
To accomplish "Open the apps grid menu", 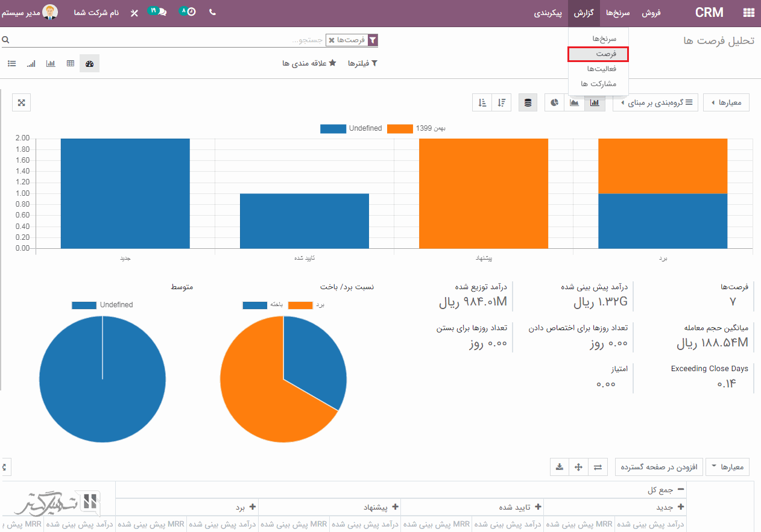I will point(749,13).
